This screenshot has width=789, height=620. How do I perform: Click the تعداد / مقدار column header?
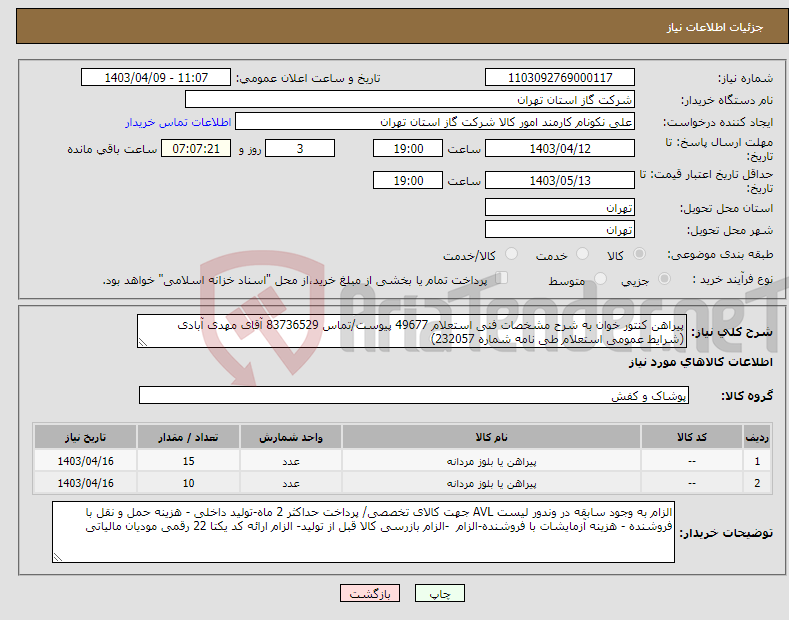[188, 437]
